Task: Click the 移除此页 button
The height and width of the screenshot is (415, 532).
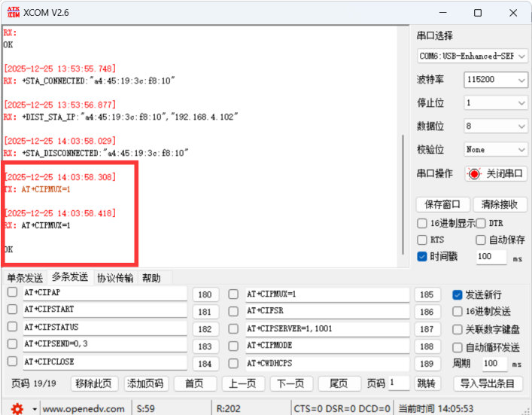Action: tap(94, 384)
